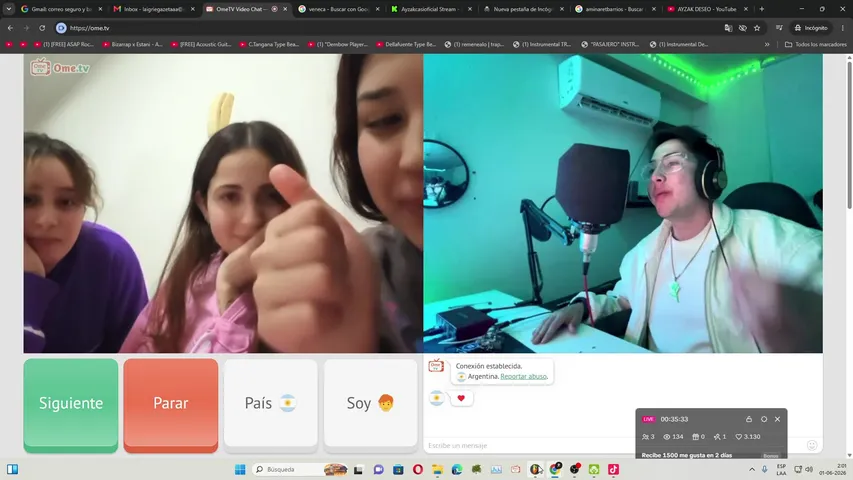Open the Windows Start menu

[240, 469]
